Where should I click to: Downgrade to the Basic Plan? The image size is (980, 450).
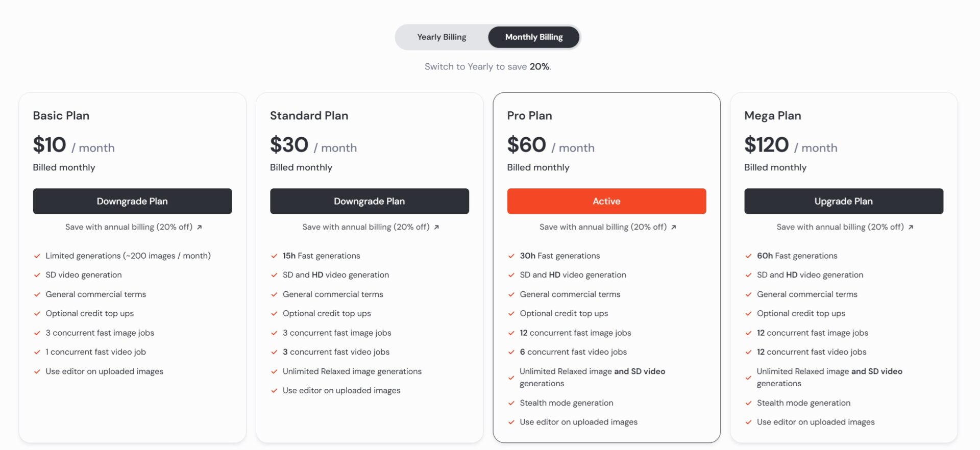tap(132, 201)
